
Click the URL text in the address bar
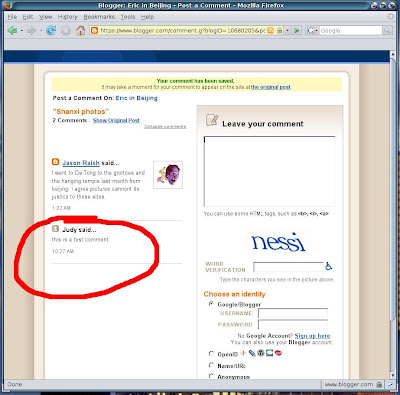tap(183, 31)
